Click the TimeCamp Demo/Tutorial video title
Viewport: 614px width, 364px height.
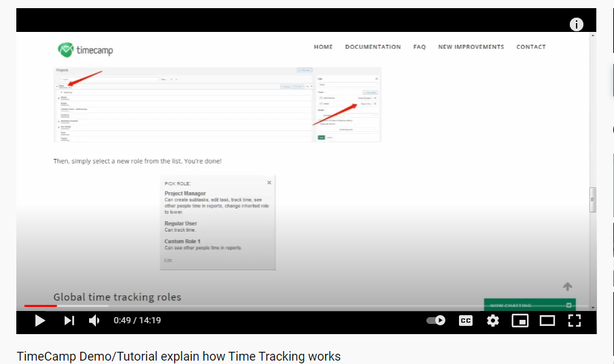click(x=179, y=357)
